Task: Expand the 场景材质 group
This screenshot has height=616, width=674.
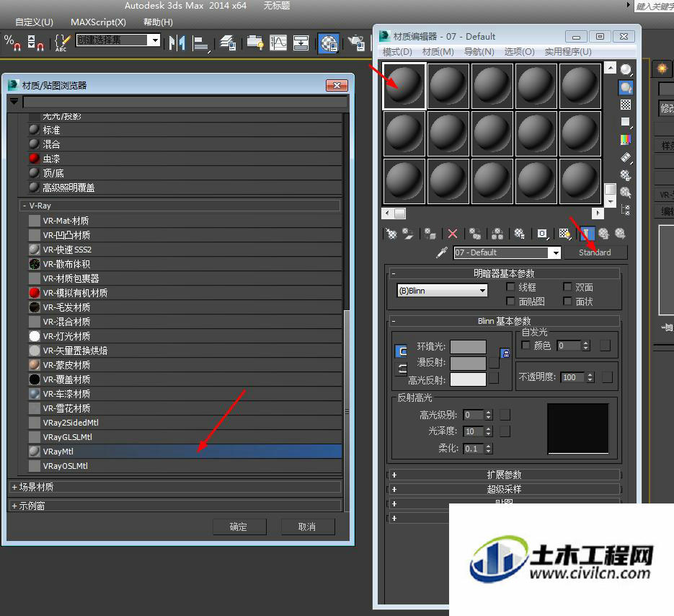Action: [x=14, y=487]
